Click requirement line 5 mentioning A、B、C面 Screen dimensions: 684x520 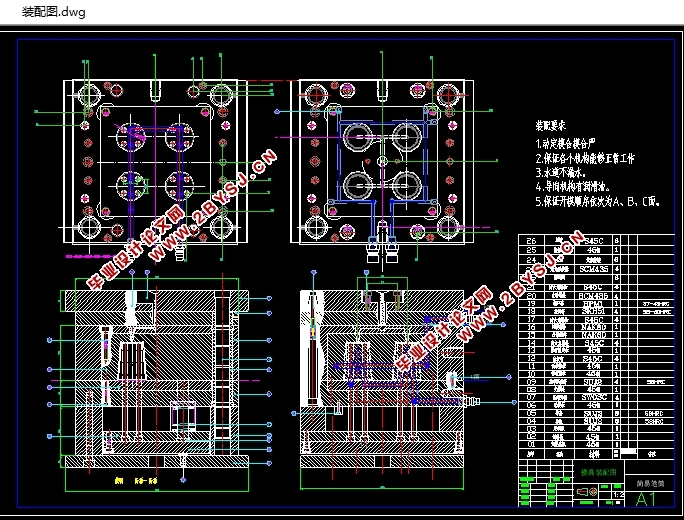[597, 200]
